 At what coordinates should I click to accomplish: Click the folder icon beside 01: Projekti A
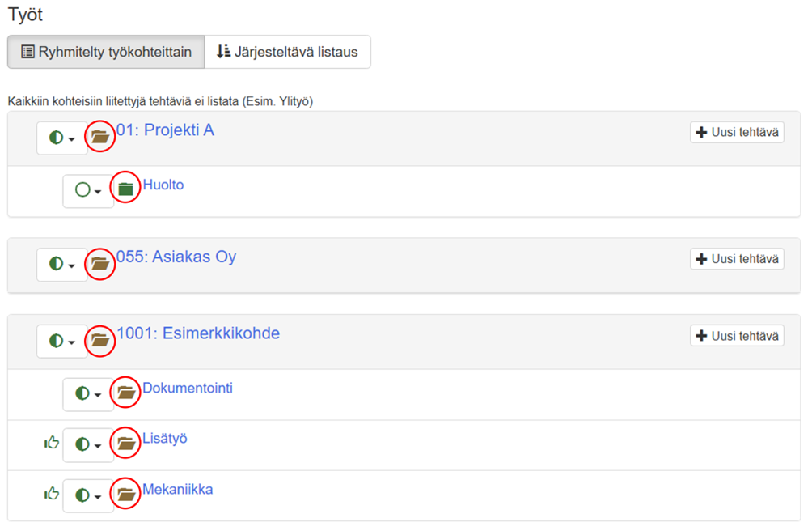100,138
